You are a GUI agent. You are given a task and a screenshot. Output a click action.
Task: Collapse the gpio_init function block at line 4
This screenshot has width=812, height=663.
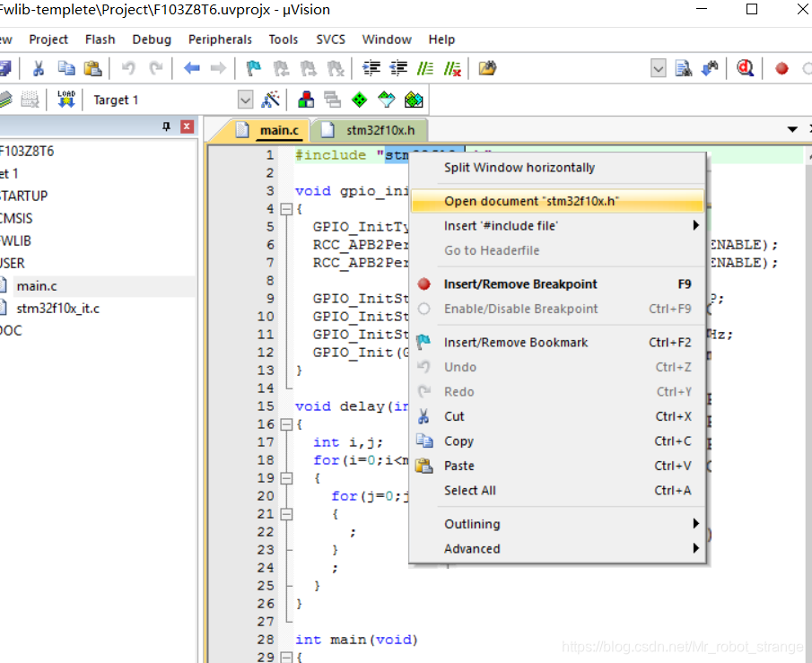pyautogui.click(x=286, y=209)
